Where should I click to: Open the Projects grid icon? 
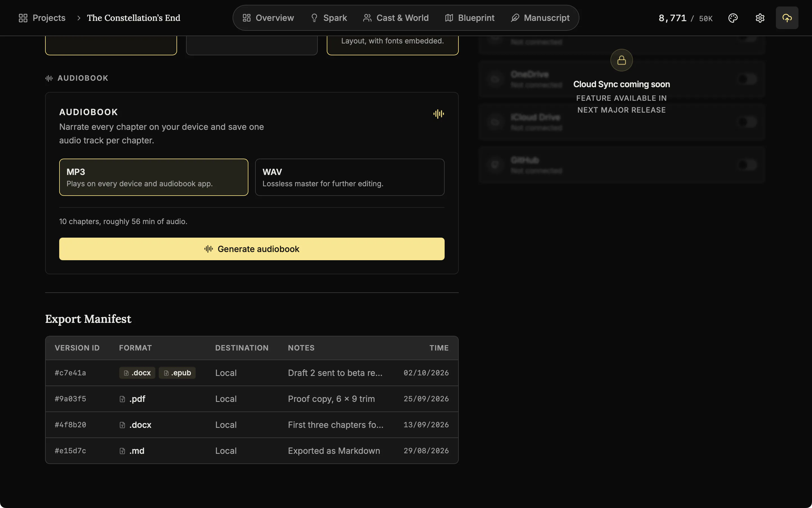[23, 18]
